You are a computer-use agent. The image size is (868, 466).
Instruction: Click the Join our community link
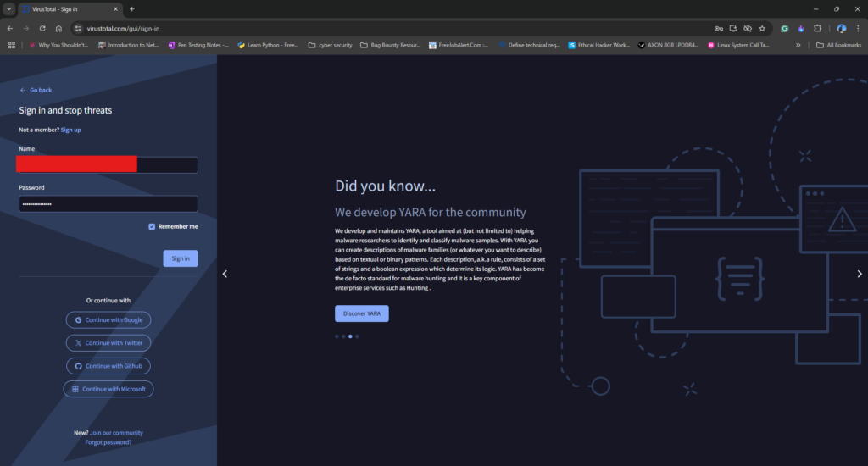coord(116,433)
